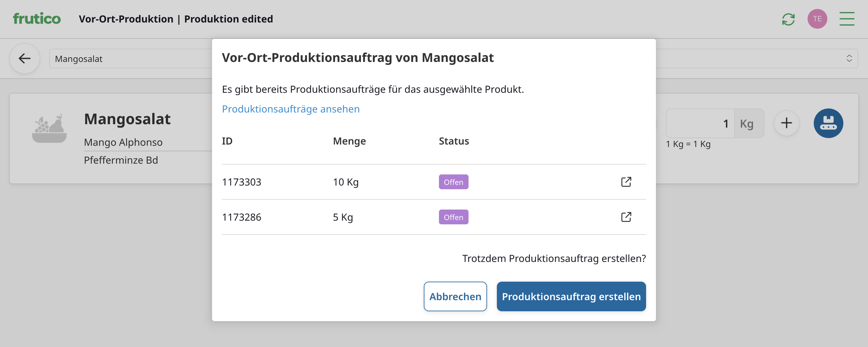868x347 pixels.
Task: Click the frutico logo
Action: pos(37,19)
